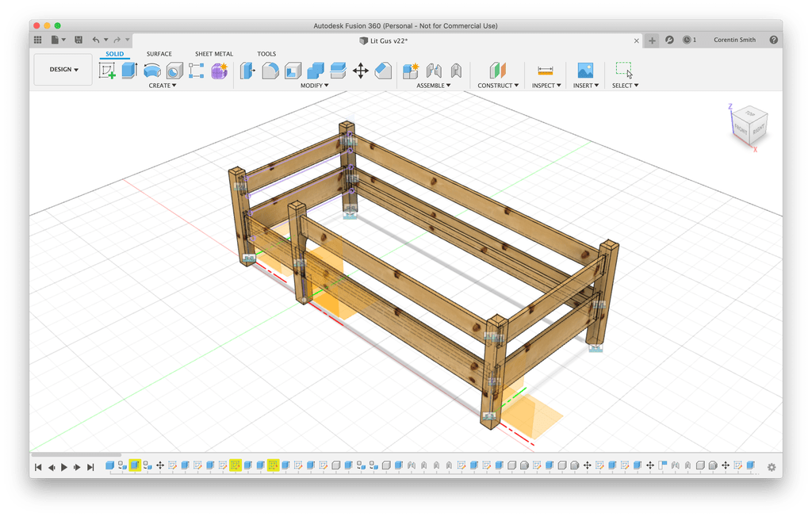Activate the Extrude tool
Viewport: 812px width, 517px height.
pos(129,71)
